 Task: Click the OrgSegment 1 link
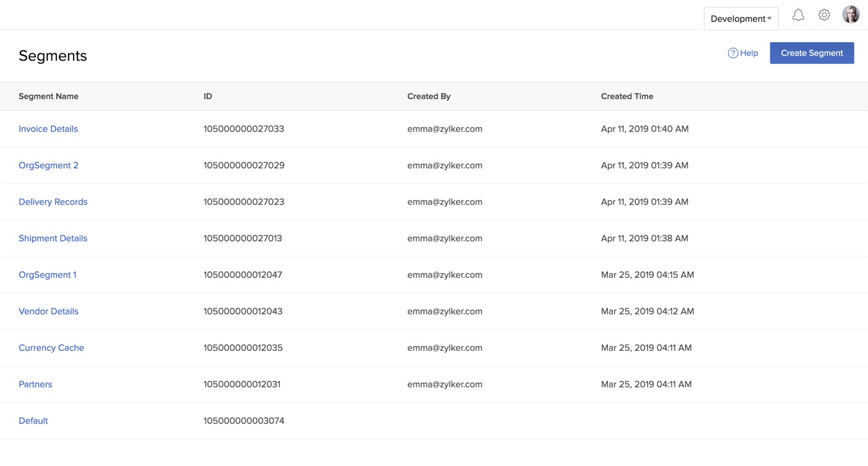pyautogui.click(x=47, y=275)
